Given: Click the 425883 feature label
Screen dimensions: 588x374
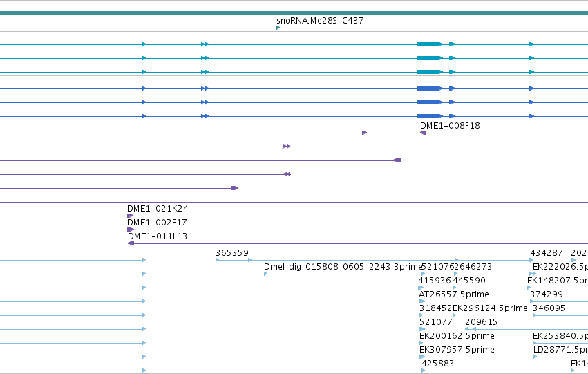Looking at the screenshot, I should click(437, 364).
